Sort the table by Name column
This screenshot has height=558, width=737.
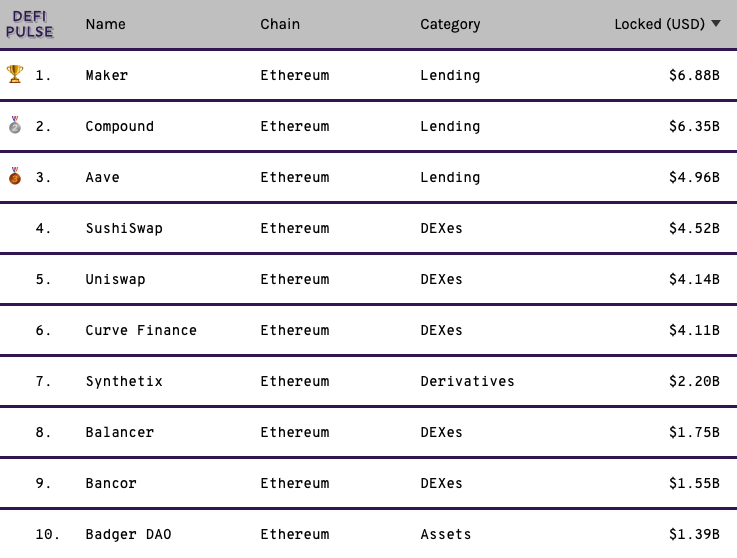[x=105, y=24]
